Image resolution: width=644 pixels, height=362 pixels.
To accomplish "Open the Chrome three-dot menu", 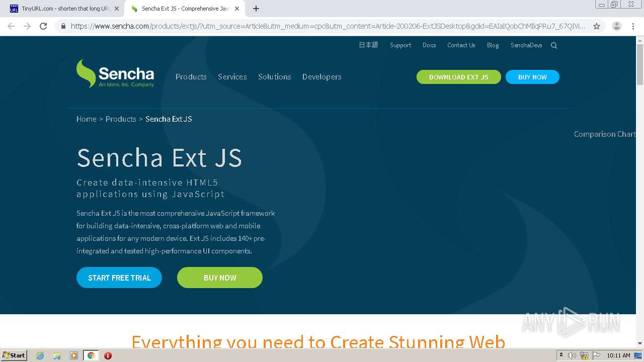I will pyautogui.click(x=633, y=26).
